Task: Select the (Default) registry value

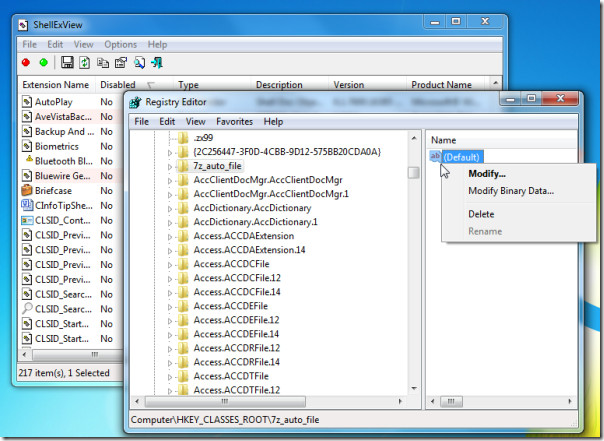Action: [461, 157]
